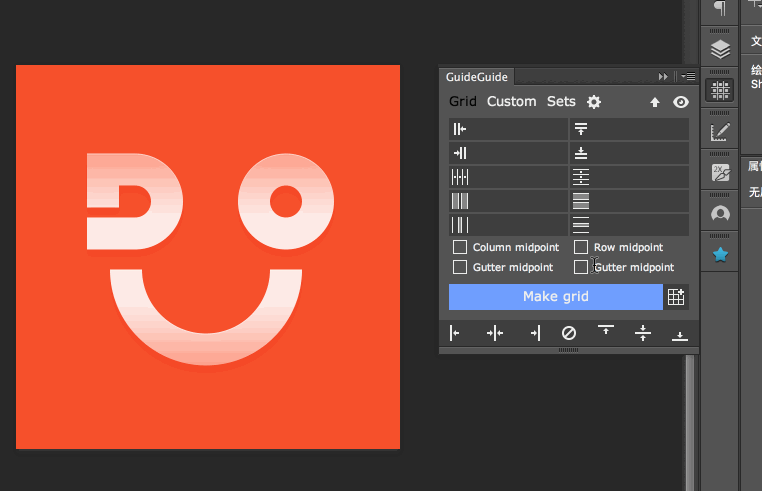Open the 2X image panel icon
The image size is (762, 491).
pos(720,172)
